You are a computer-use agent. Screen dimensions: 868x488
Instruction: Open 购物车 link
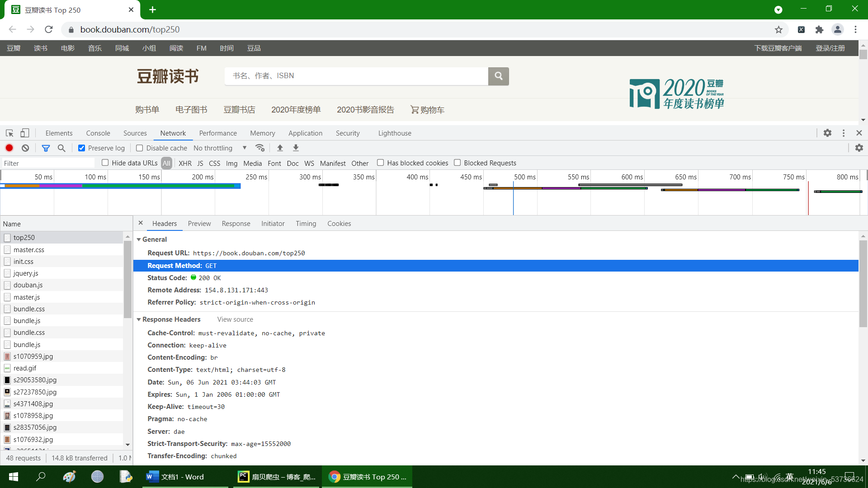click(x=427, y=109)
